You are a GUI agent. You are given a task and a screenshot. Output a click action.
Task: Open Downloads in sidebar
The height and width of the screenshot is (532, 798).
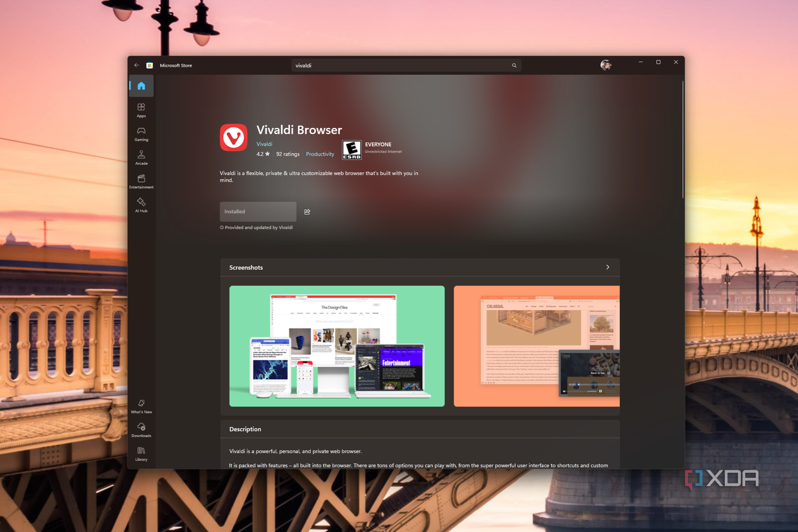(141, 430)
